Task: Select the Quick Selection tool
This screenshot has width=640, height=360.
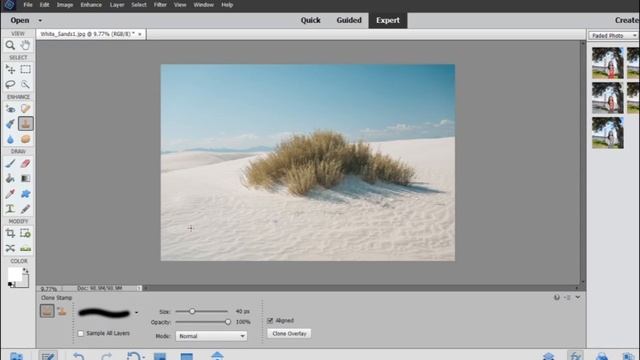Action: (x=25, y=84)
